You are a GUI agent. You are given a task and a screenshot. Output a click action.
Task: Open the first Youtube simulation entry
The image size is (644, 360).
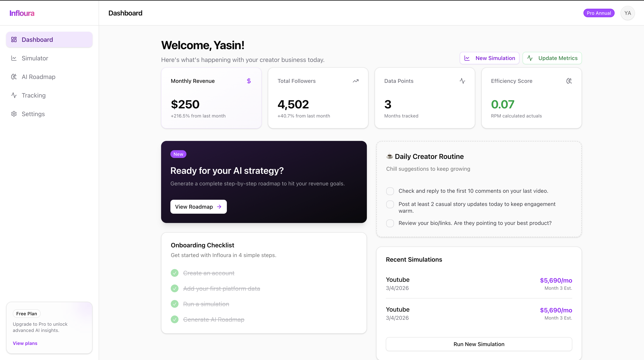tap(479, 283)
